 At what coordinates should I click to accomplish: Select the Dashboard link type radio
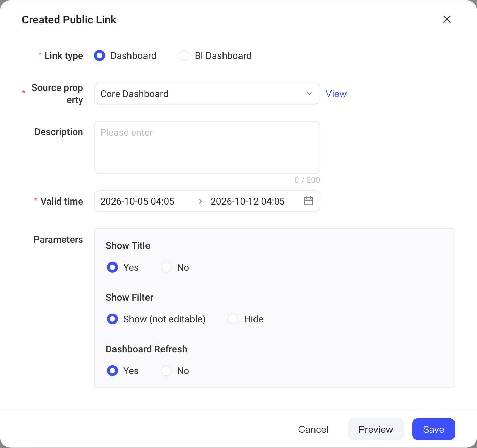point(99,55)
